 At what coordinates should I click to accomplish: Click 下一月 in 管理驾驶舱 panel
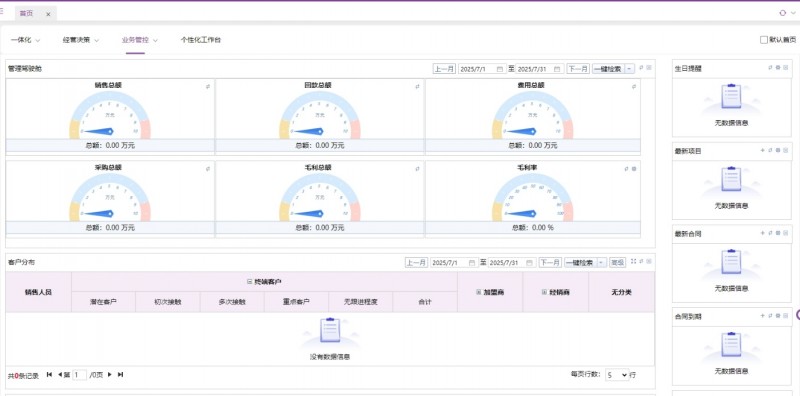point(578,69)
